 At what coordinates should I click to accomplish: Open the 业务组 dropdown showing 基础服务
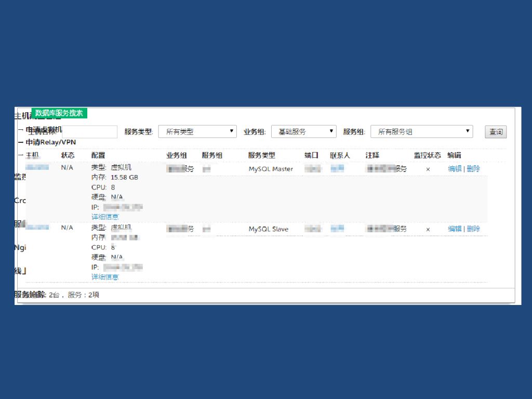pos(303,131)
